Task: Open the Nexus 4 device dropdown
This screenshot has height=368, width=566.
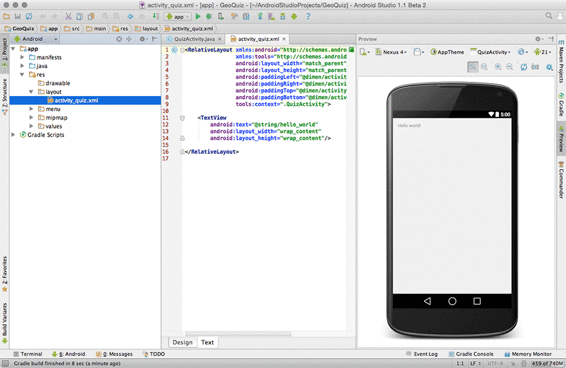Action: (391, 52)
